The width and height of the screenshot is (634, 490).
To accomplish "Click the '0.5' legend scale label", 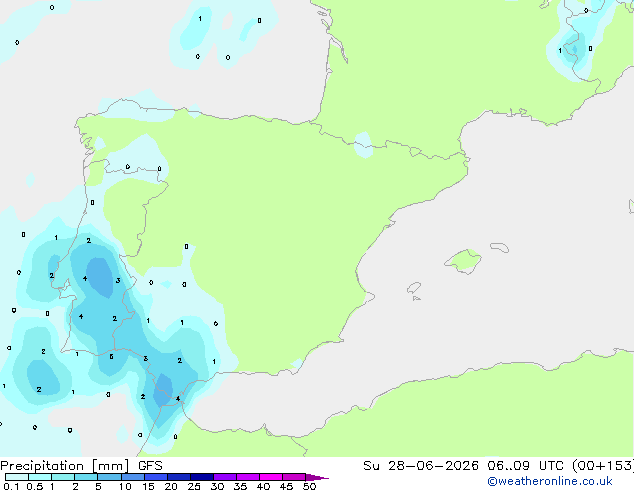I will click(35, 486).
